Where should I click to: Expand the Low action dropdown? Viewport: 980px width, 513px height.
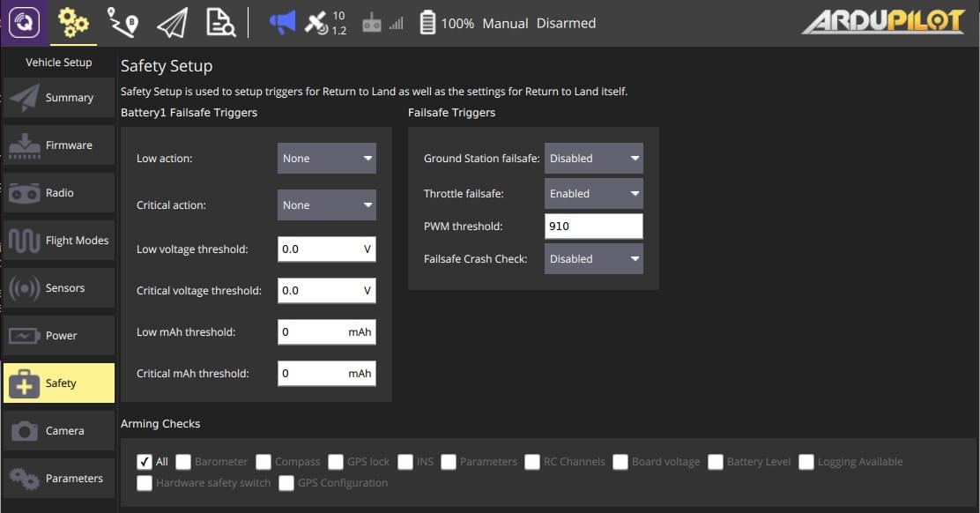click(326, 159)
